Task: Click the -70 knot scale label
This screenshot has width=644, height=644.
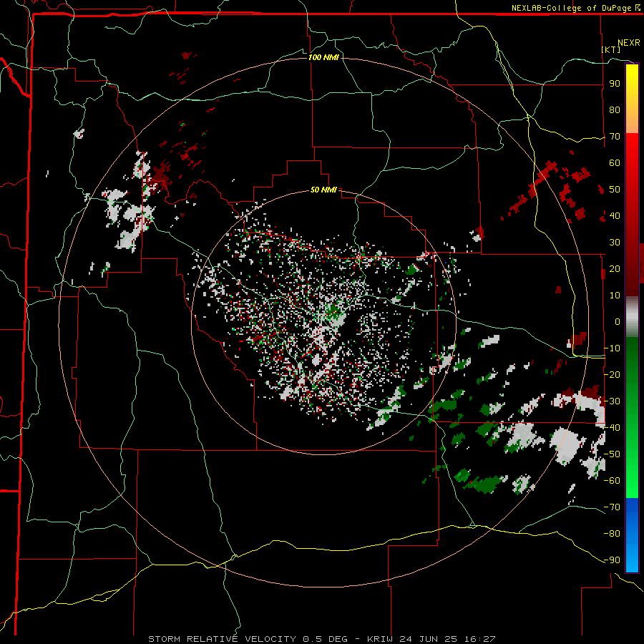Action: pyautogui.click(x=613, y=507)
